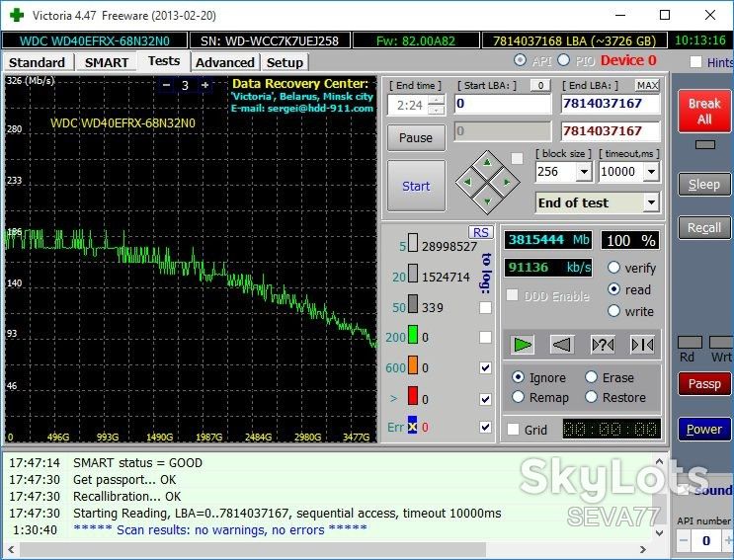The width and height of the screenshot is (734, 560).
Task: Click the End time spinner up arrow
Action: point(437,100)
